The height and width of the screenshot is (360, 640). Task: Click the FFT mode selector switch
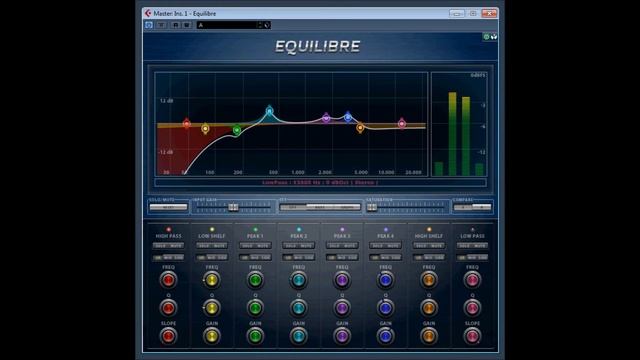coord(320,207)
